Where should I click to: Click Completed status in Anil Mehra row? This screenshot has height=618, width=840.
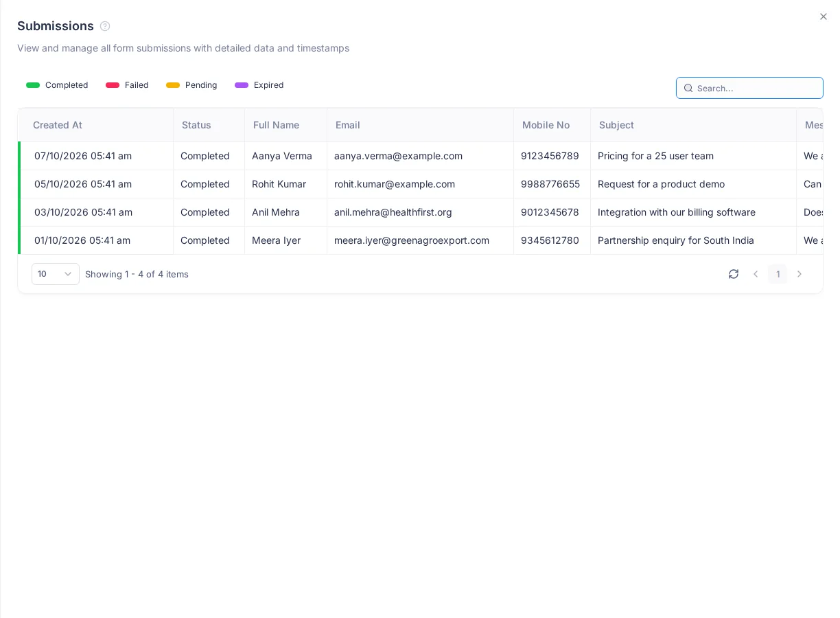(x=205, y=212)
